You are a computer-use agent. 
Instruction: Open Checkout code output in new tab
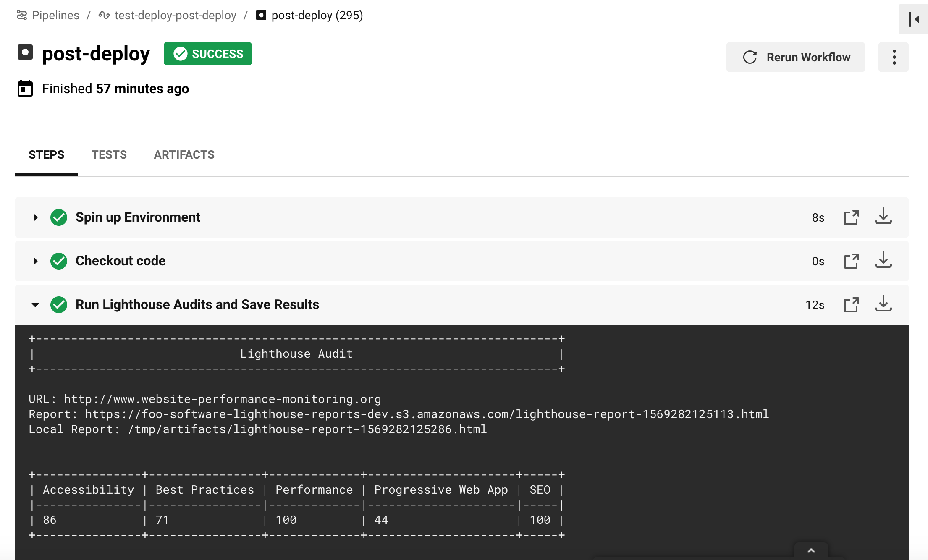pyautogui.click(x=851, y=261)
